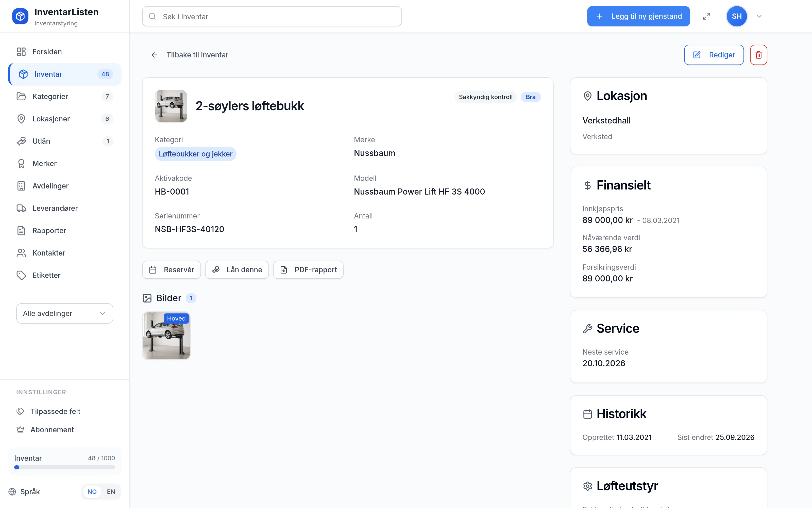Open the user menu chevron
The image size is (812, 508).
tap(759, 16)
